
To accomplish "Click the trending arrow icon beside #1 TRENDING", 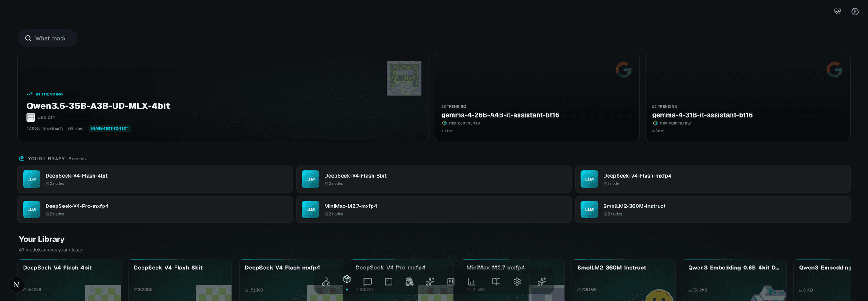I will pos(29,94).
